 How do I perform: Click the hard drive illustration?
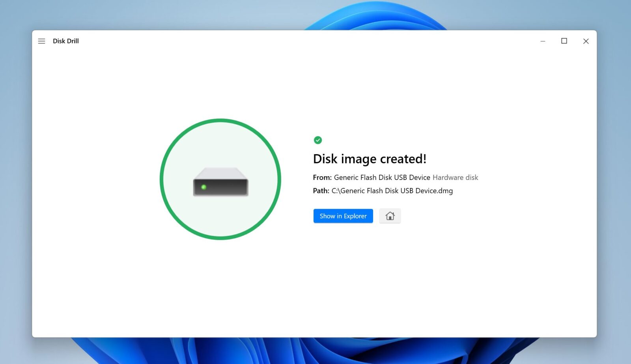tap(220, 182)
